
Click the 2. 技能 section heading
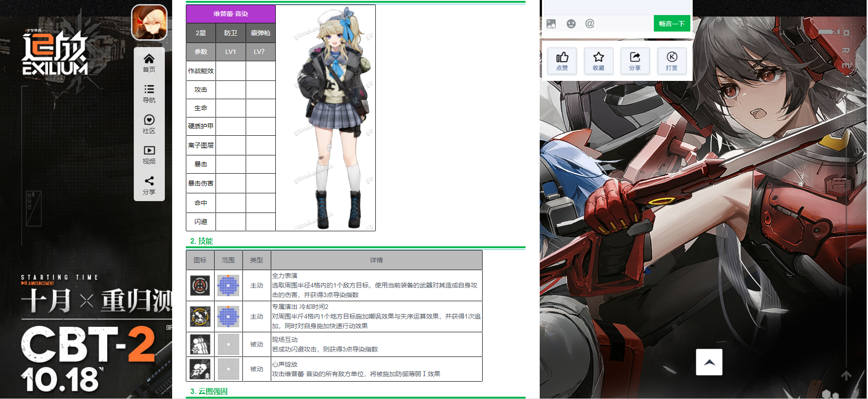click(x=201, y=241)
